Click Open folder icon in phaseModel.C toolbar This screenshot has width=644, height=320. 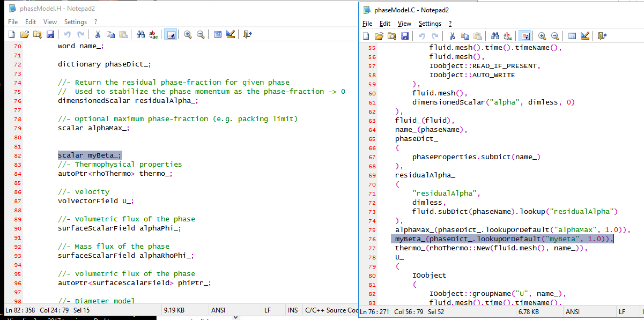(379, 36)
